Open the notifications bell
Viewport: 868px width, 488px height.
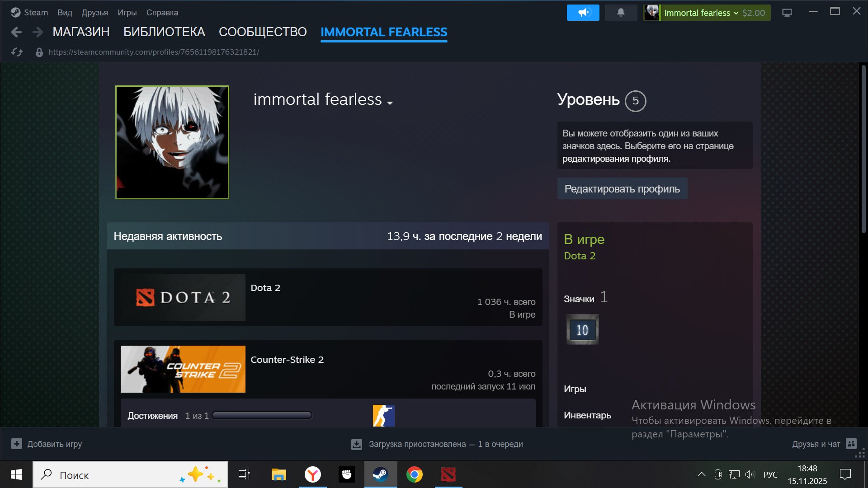click(621, 13)
